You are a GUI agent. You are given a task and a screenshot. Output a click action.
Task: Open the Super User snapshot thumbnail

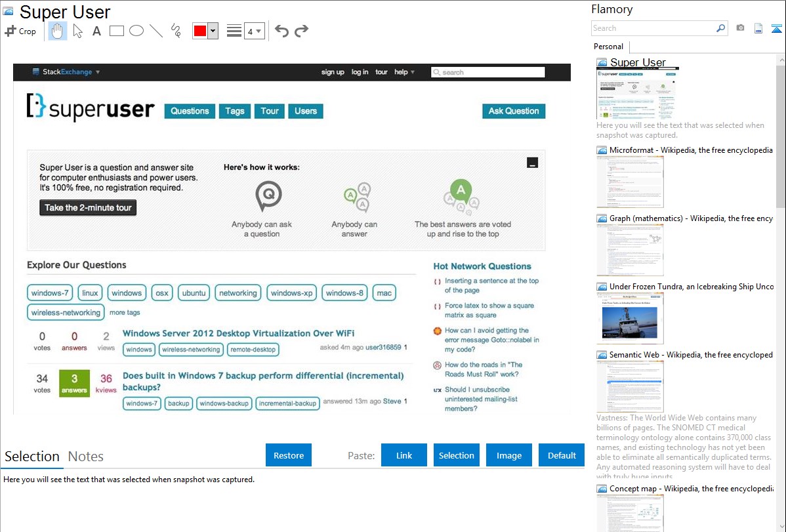coord(638,93)
